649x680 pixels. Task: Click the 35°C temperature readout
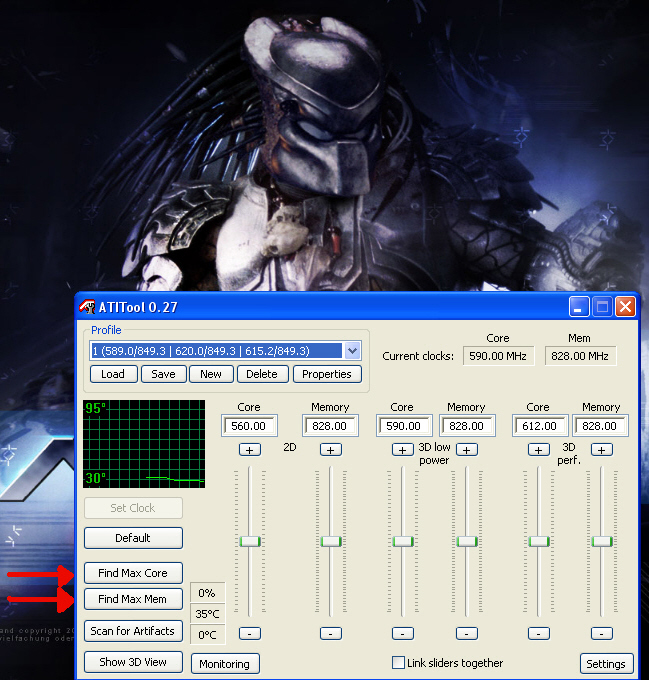click(208, 614)
